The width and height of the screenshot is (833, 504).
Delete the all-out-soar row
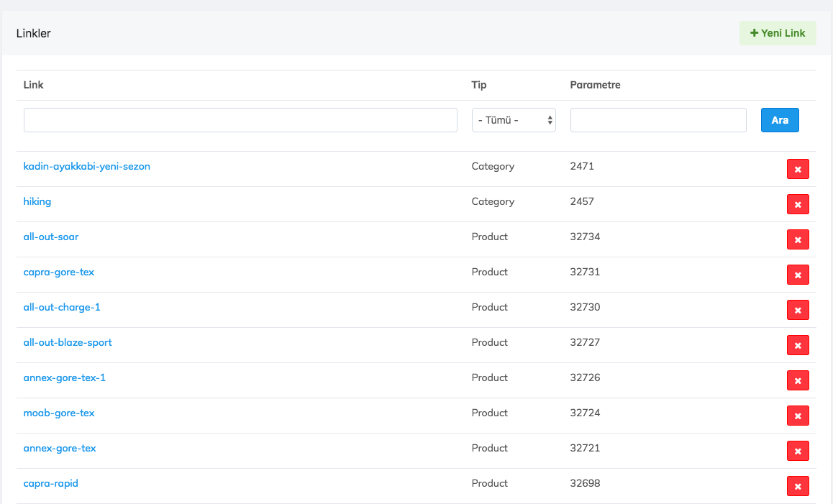[x=798, y=239]
